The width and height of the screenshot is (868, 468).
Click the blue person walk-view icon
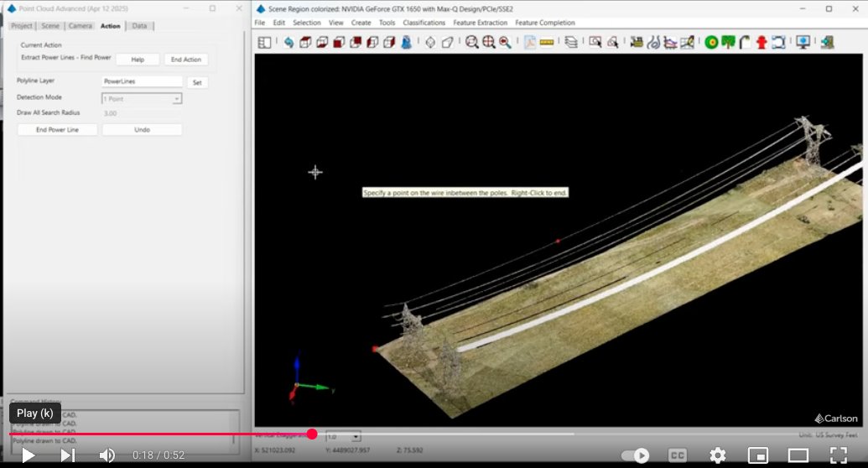pyautogui.click(x=406, y=42)
